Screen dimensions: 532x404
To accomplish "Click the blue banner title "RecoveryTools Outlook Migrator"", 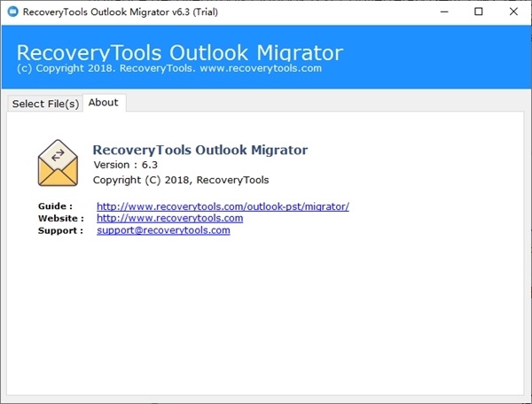I will click(x=180, y=53).
